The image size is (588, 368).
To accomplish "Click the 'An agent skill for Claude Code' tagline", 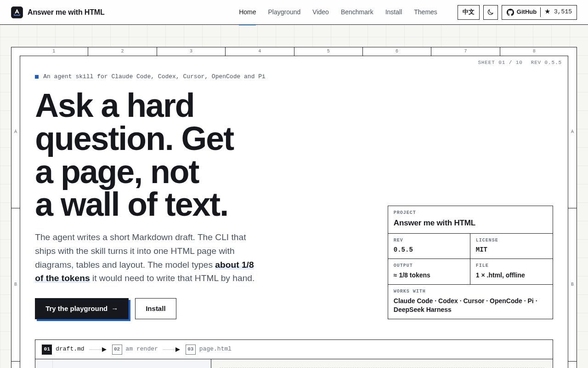I will [x=154, y=77].
